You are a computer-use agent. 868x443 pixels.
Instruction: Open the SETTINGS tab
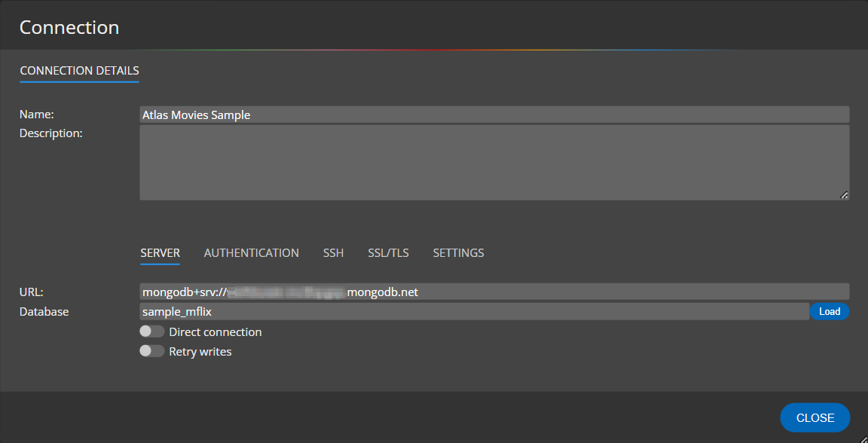458,252
